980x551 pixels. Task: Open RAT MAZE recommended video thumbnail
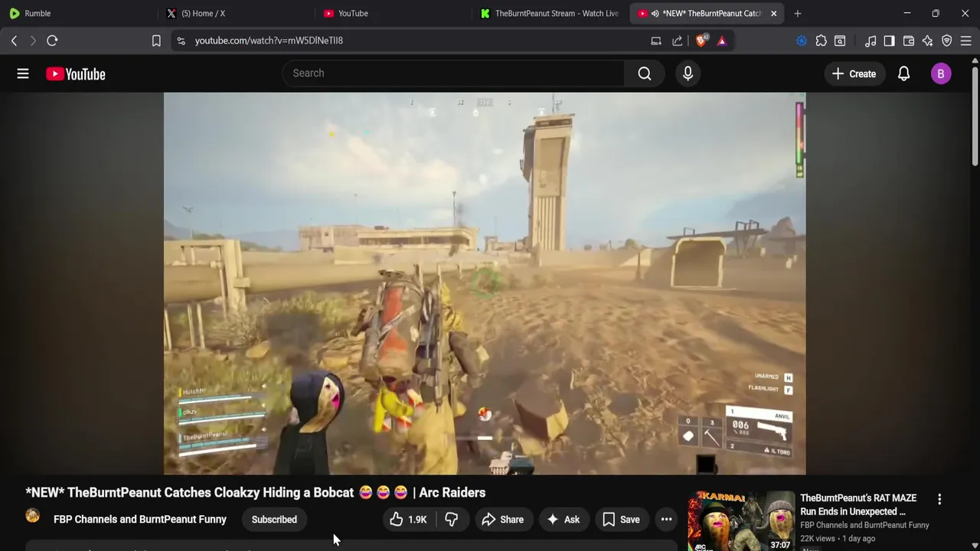(x=741, y=521)
